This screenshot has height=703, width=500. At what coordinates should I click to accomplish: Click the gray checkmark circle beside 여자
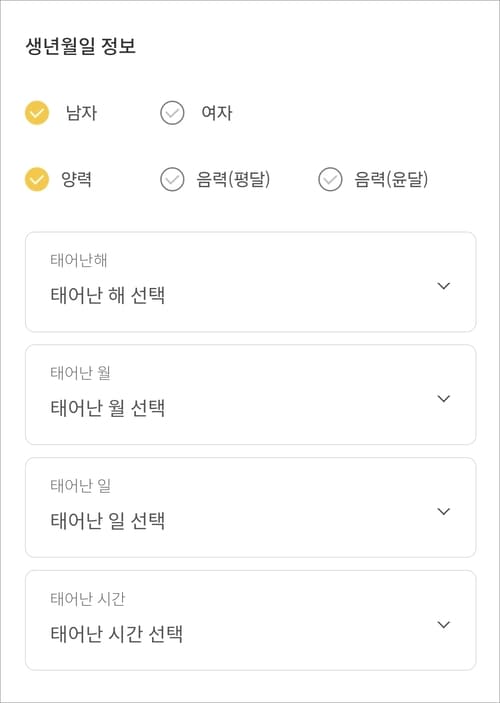[x=172, y=113]
